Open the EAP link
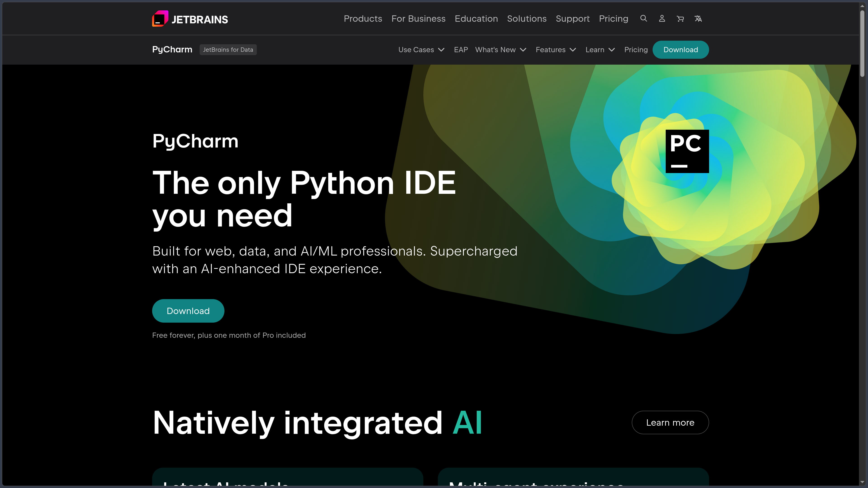Screen dimensions: 868x488 pyautogui.click(x=461, y=50)
